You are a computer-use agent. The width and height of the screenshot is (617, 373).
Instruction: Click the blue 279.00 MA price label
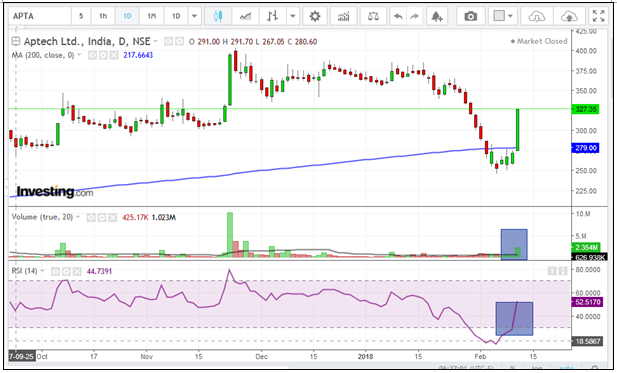[x=585, y=148]
